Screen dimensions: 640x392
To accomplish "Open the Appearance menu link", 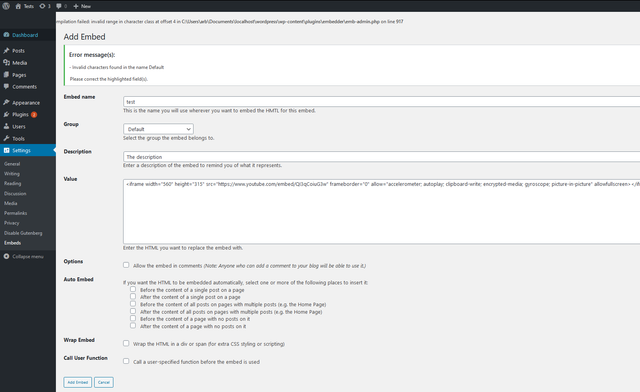I will point(26,103).
